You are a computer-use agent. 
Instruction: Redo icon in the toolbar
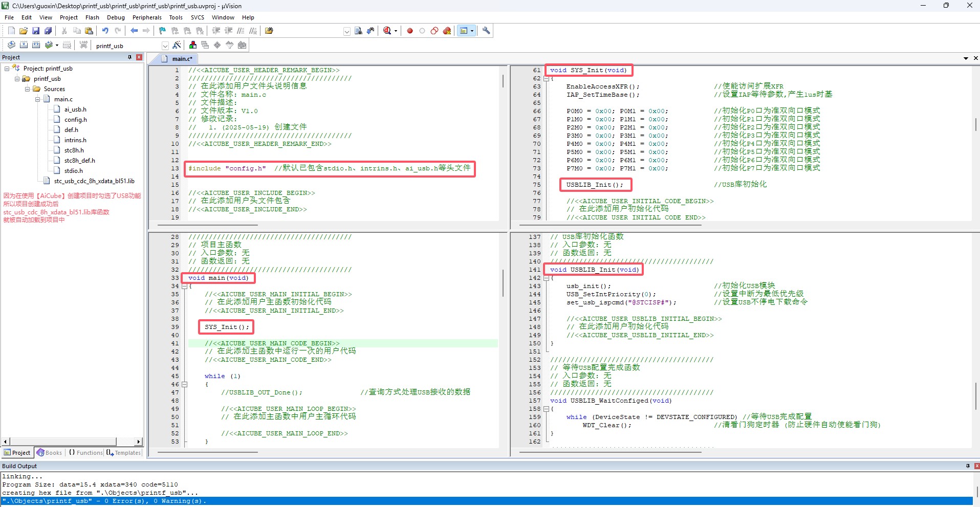tap(118, 31)
